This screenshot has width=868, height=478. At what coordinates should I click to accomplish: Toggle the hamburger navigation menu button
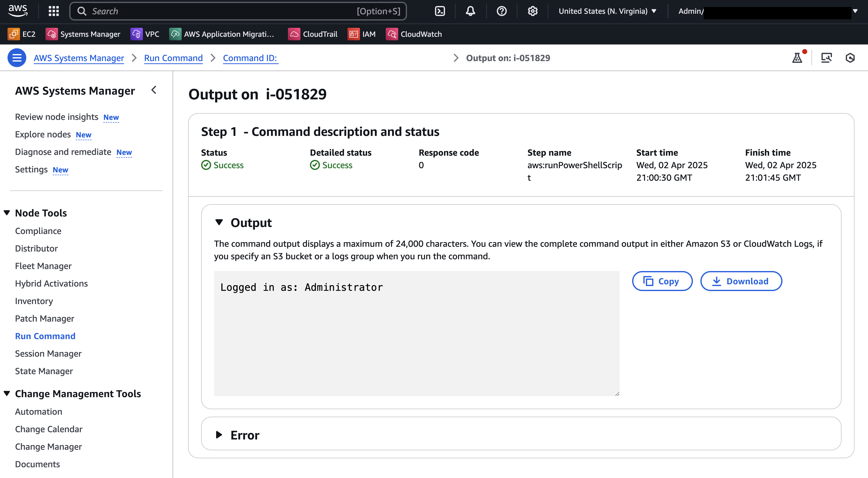(17, 58)
